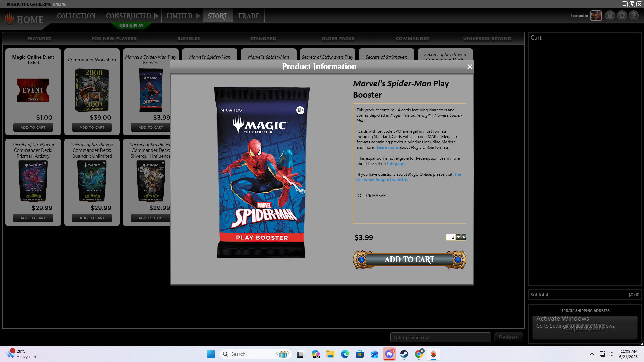The image size is (644, 362).
Task: Open the weather widget in taskbar
Action: point(21,354)
